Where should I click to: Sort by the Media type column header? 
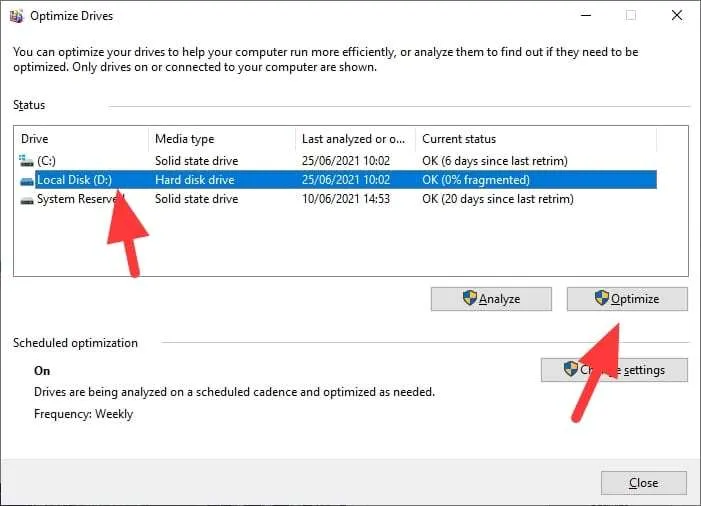222,139
